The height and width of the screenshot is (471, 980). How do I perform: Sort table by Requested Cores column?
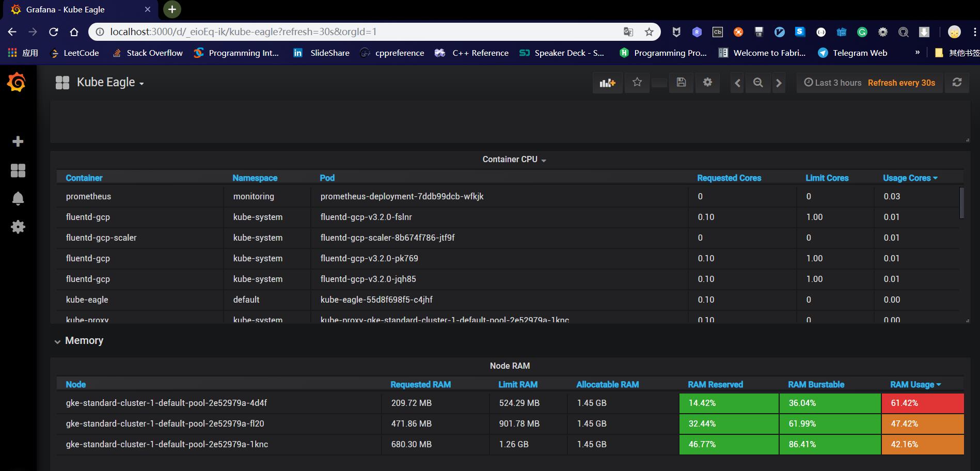click(x=729, y=178)
